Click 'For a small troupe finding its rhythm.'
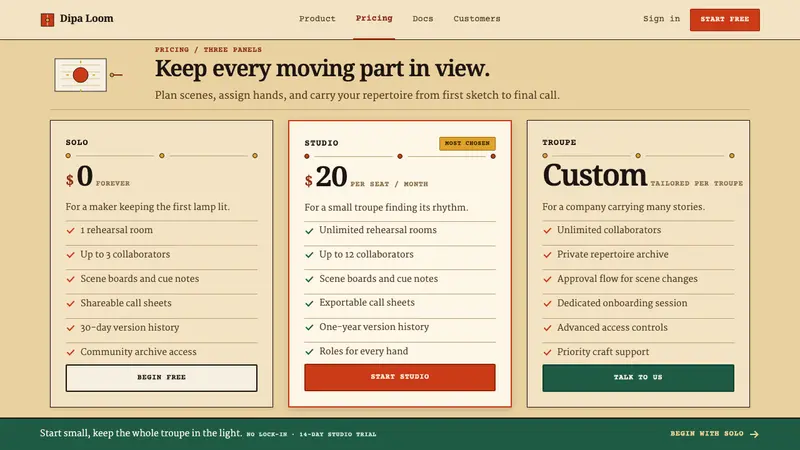 point(386,207)
